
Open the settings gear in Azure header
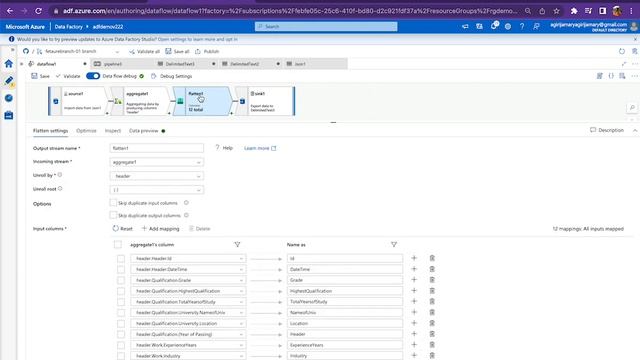(x=508, y=27)
